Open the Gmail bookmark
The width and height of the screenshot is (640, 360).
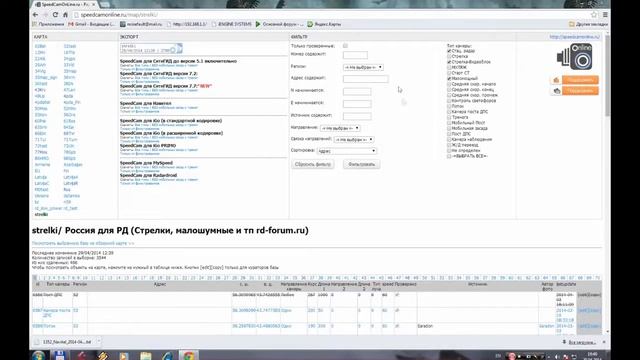(91, 24)
